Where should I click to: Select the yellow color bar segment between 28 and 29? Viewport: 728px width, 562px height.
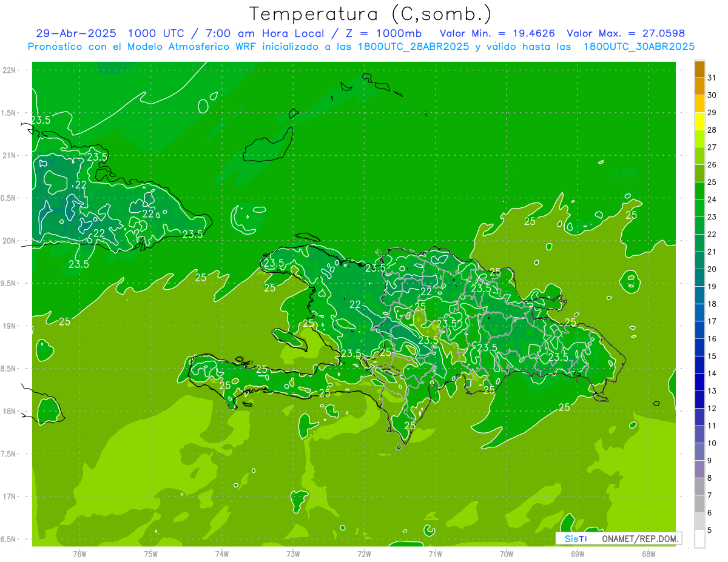pos(699,121)
